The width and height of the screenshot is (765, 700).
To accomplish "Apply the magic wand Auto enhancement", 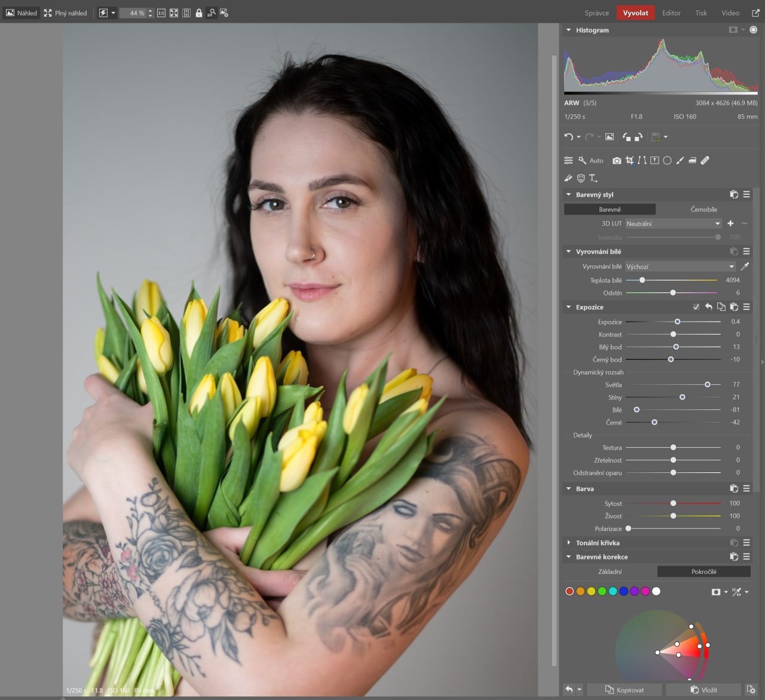I will [x=590, y=160].
